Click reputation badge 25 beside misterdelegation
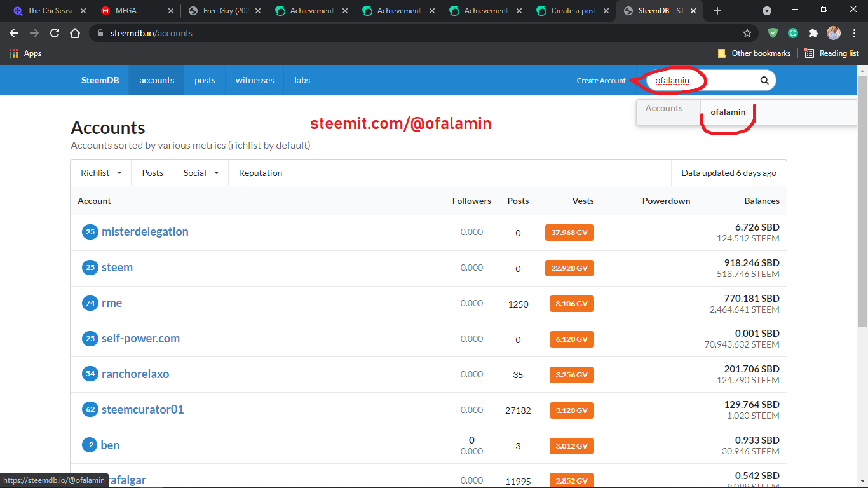Viewport: 868px width, 488px height. [90, 232]
